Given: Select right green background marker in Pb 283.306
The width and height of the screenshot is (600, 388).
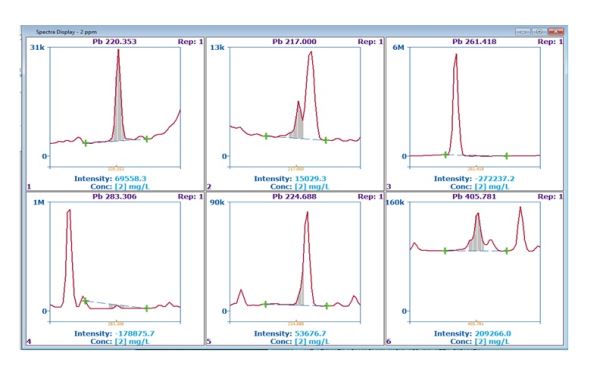Looking at the screenshot, I should pyautogui.click(x=147, y=308).
